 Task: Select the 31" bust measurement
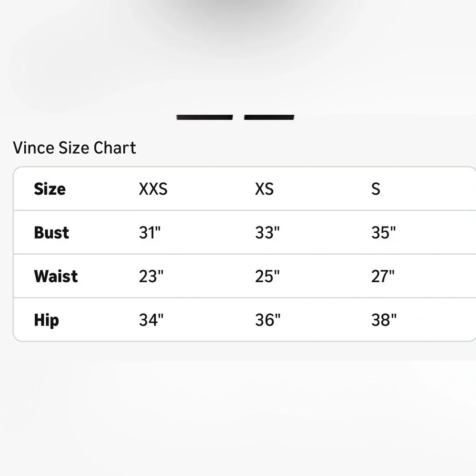pos(150,233)
